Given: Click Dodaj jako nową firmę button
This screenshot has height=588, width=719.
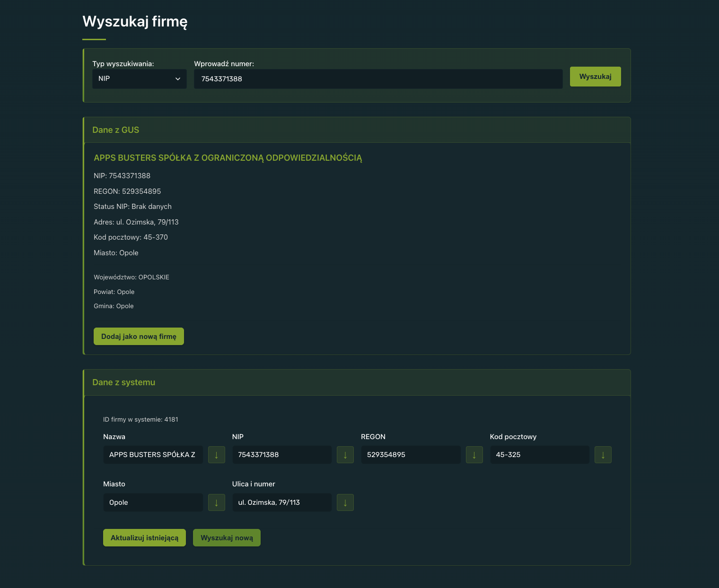Looking at the screenshot, I should click(x=139, y=337).
